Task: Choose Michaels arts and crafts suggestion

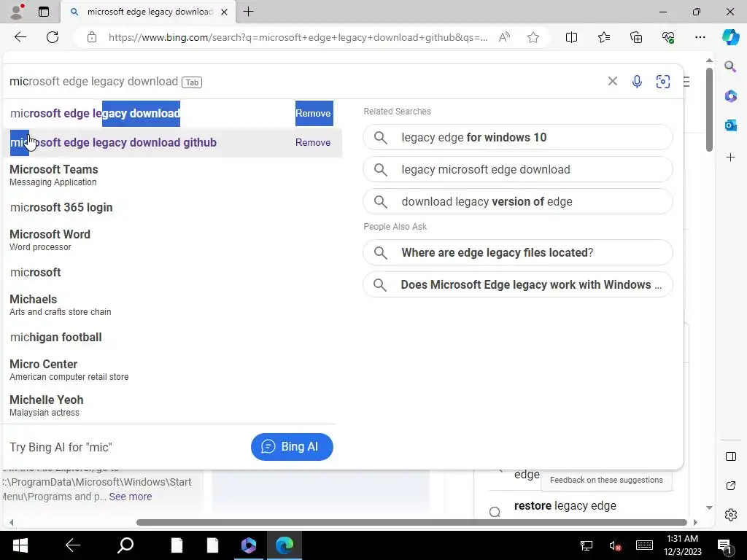Action: [x=172, y=305]
